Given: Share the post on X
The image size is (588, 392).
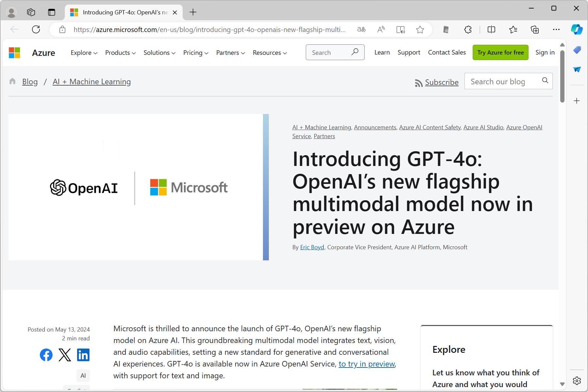Looking at the screenshot, I should (x=65, y=355).
